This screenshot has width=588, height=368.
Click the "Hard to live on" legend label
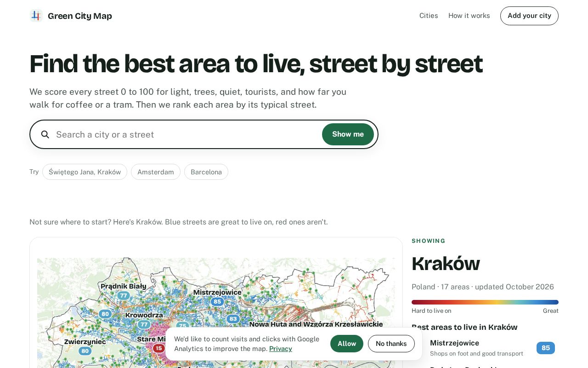click(x=431, y=311)
